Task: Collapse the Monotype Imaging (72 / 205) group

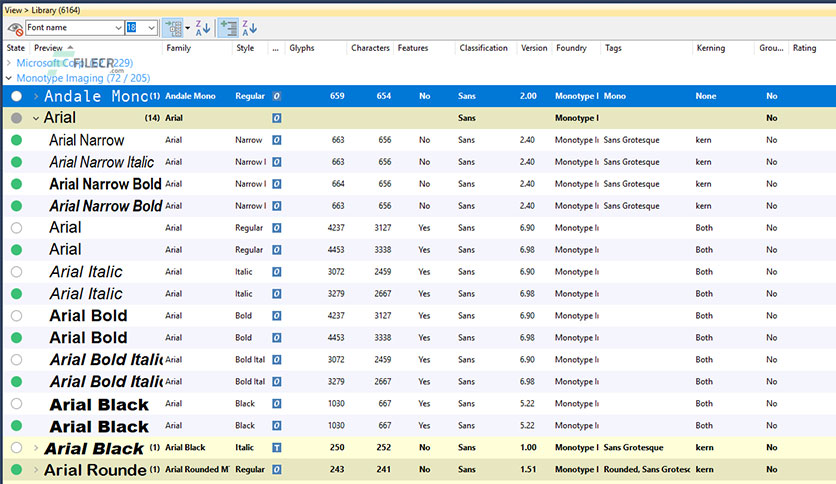Action: [x=9, y=78]
